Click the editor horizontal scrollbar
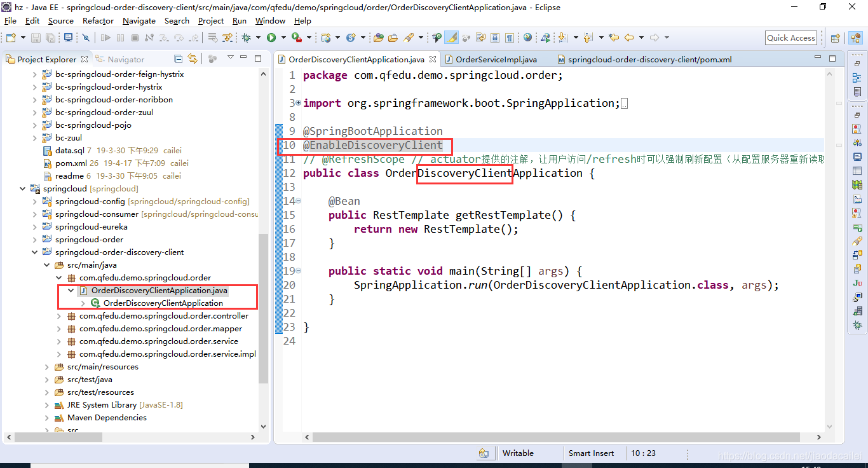This screenshot has width=868, height=468. point(556,437)
